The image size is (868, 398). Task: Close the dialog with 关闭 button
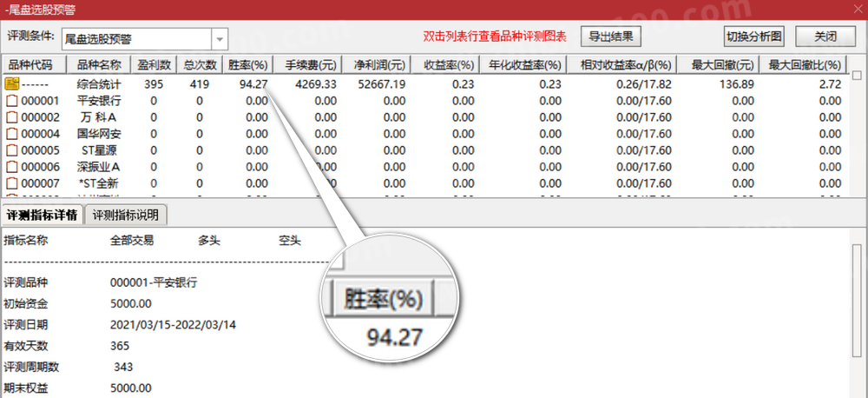click(x=825, y=36)
